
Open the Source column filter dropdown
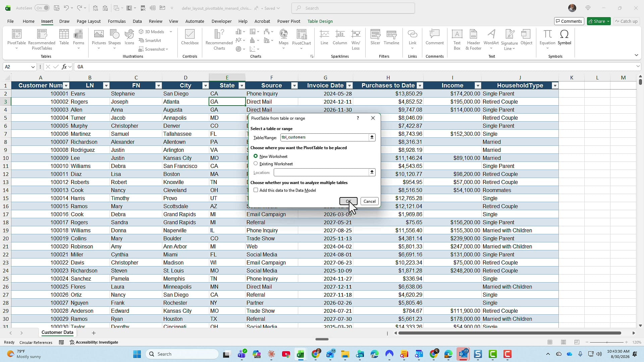point(294,85)
